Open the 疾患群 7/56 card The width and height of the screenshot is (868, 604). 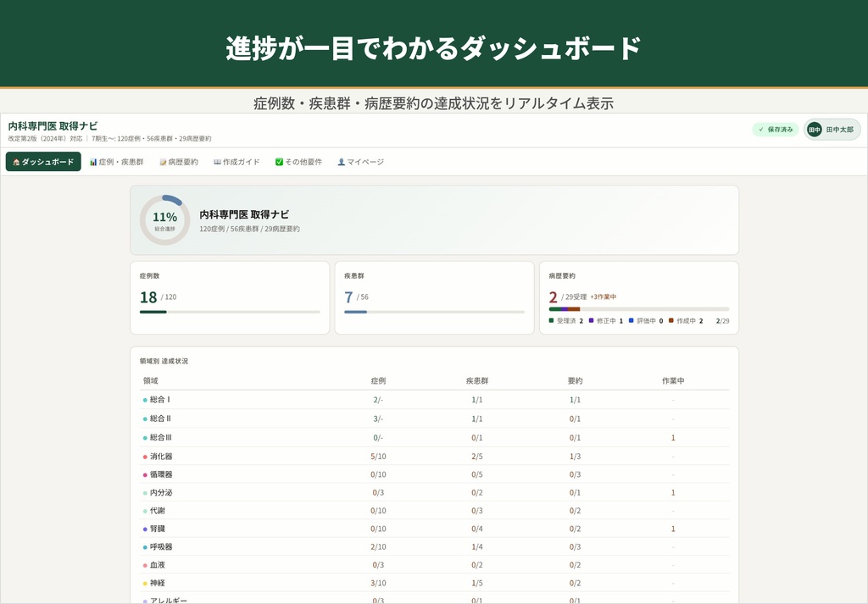pyautogui.click(x=435, y=297)
